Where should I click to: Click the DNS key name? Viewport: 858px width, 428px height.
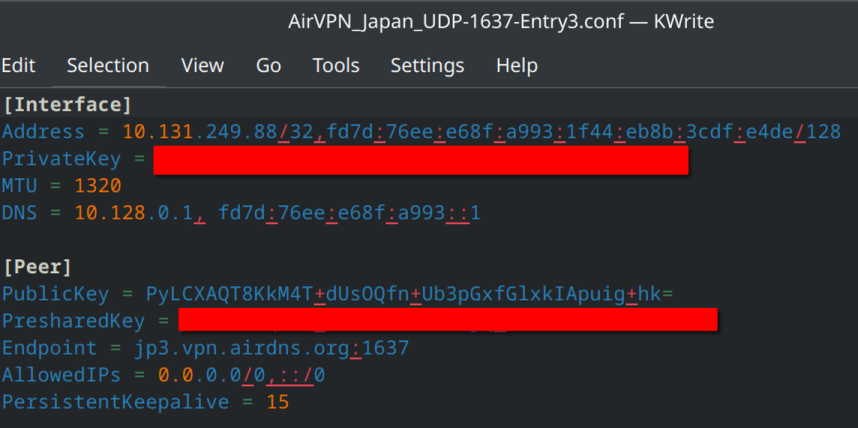pos(20,213)
